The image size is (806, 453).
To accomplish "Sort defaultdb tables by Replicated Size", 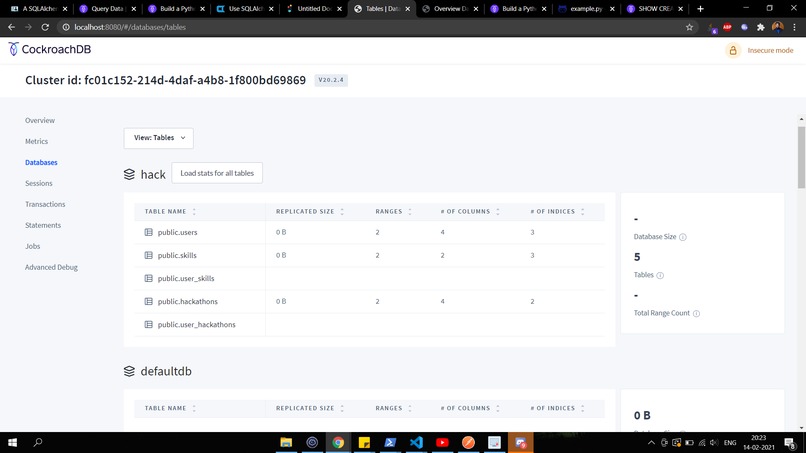I will [310, 408].
